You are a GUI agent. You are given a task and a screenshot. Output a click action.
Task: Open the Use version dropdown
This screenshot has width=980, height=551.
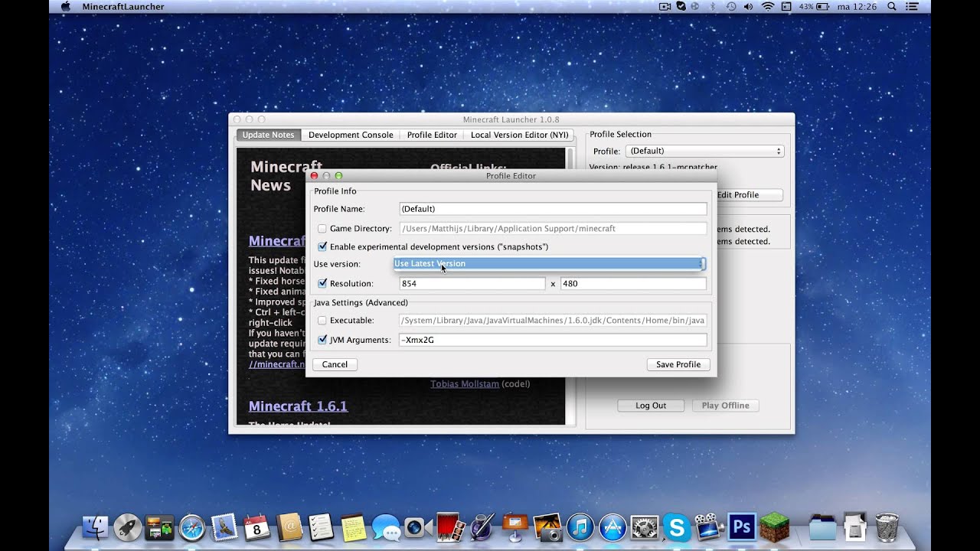549,263
